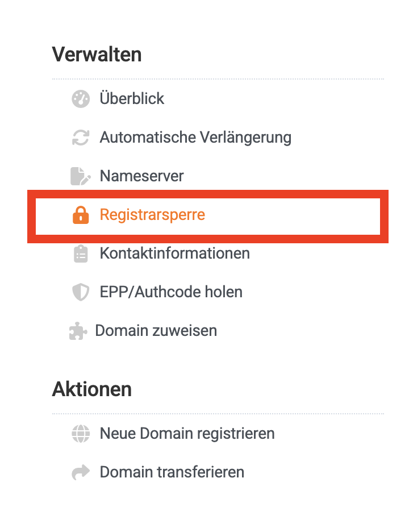The height and width of the screenshot is (532, 409).
Task: Open the Überblick menu entry
Action: (x=132, y=99)
